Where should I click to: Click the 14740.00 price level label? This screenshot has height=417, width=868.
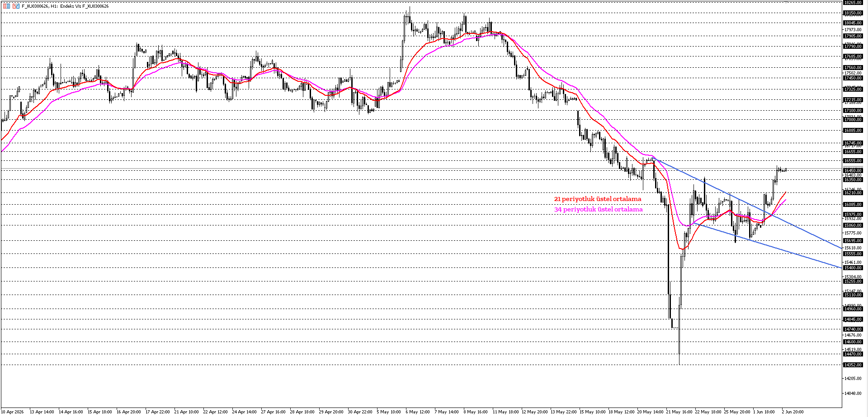853,329
